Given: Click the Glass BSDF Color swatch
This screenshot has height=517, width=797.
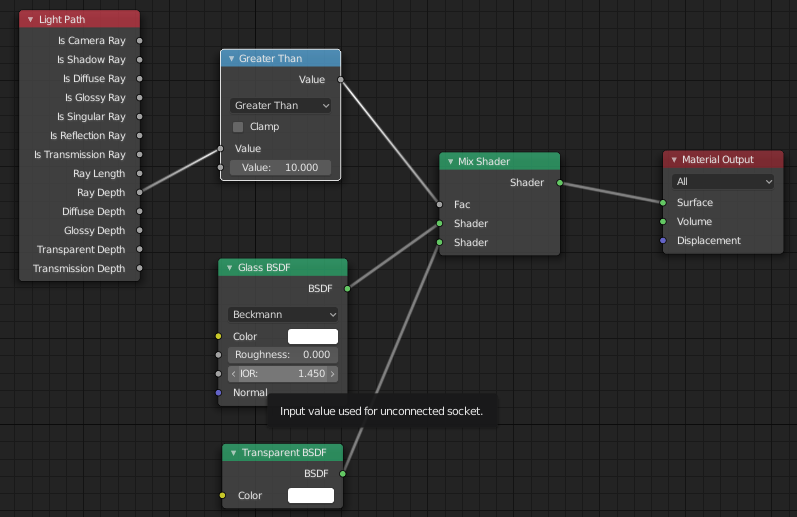Looking at the screenshot, I should (x=312, y=336).
